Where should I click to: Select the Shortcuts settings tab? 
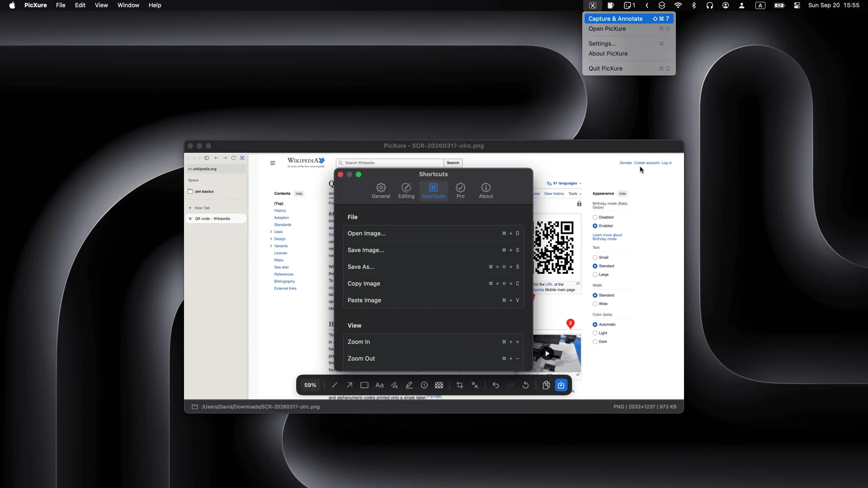click(433, 191)
